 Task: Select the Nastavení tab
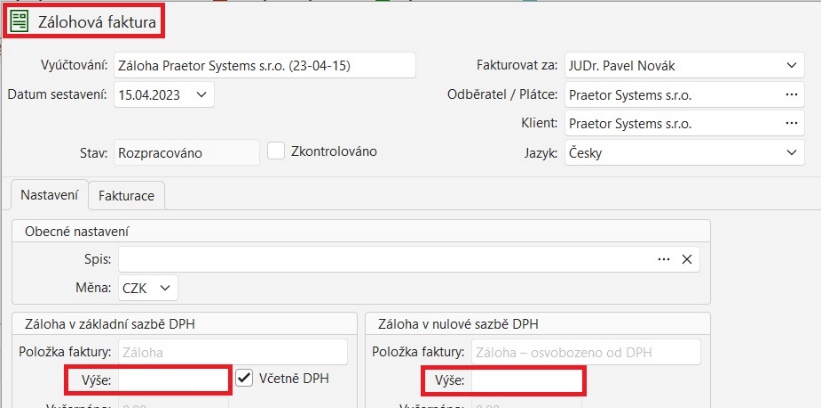pyautogui.click(x=49, y=196)
